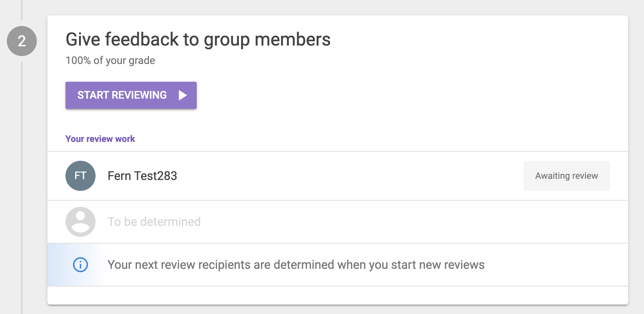Click the timeline line above step 2

(22, 9)
